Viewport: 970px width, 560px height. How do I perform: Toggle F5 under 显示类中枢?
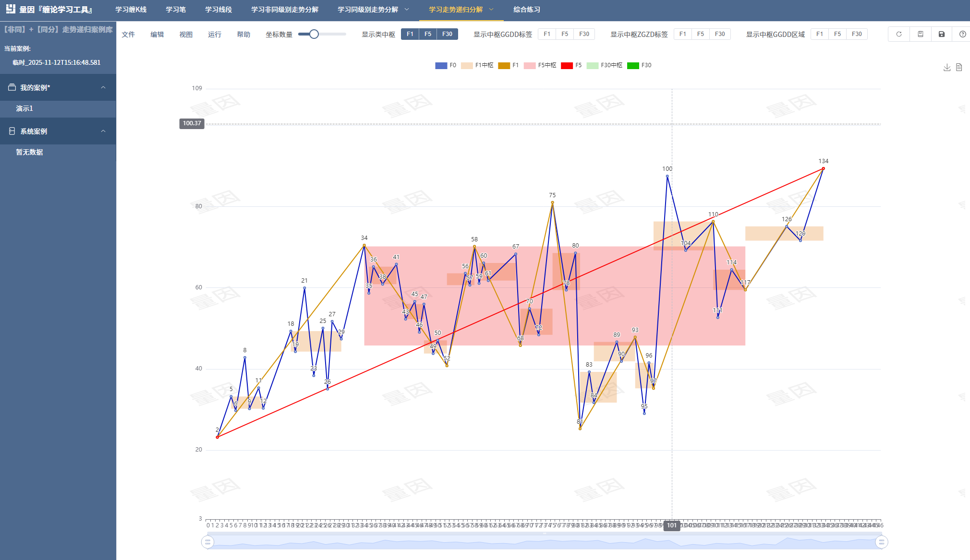click(x=428, y=34)
